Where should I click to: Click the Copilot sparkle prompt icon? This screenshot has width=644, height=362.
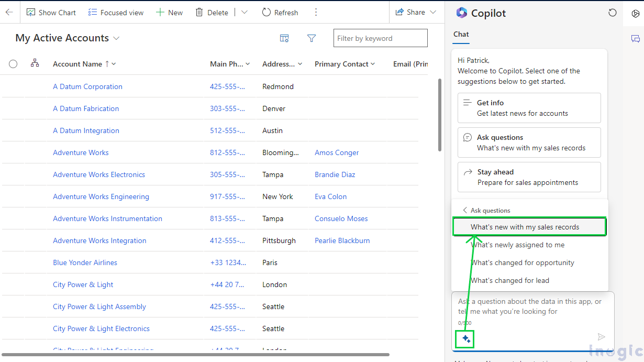point(466,339)
